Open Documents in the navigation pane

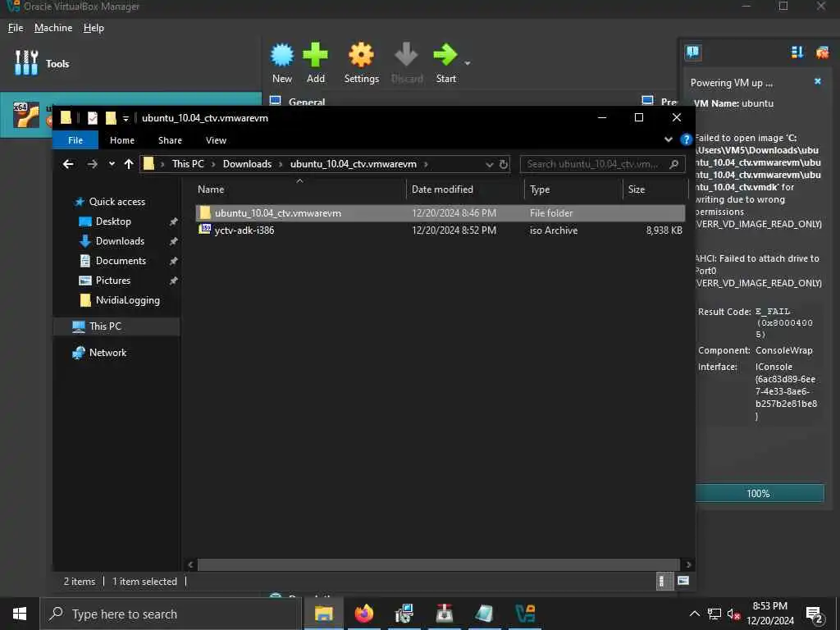point(121,261)
